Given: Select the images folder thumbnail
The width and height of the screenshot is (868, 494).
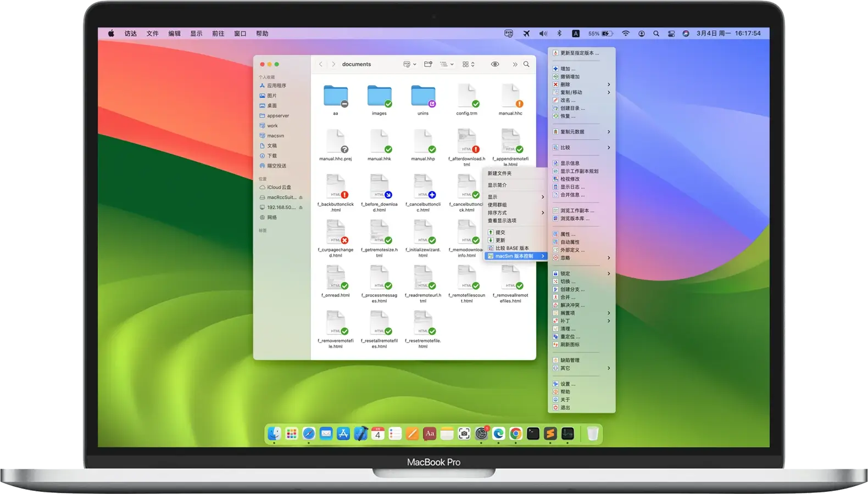Looking at the screenshot, I should point(379,97).
